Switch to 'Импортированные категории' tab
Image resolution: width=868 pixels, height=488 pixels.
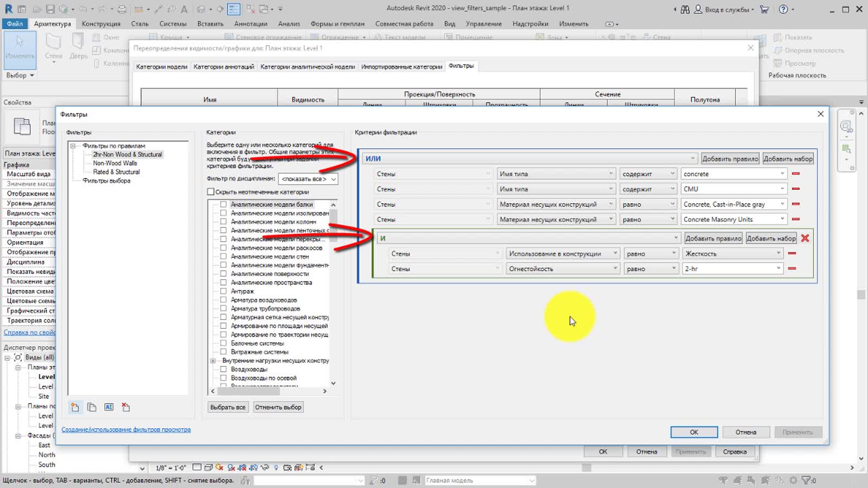point(402,67)
